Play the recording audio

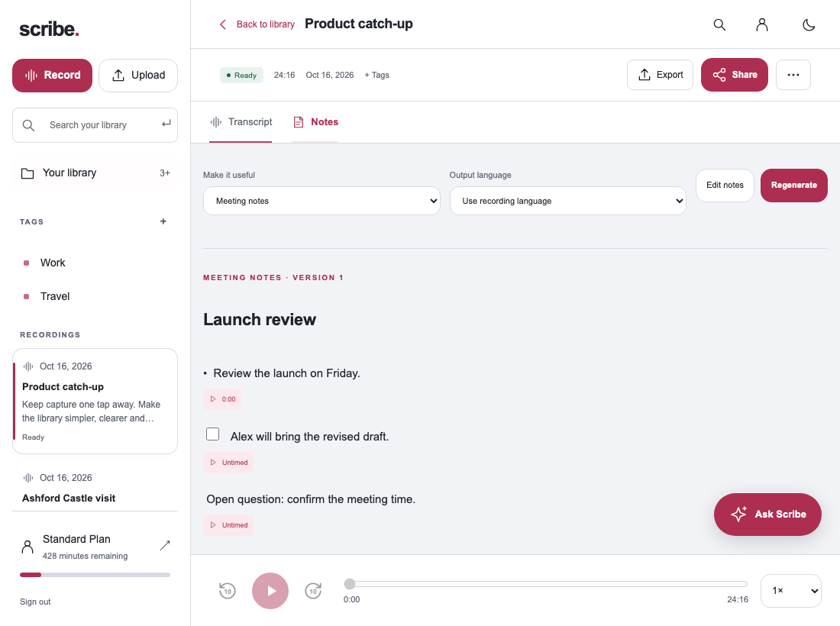pos(270,591)
